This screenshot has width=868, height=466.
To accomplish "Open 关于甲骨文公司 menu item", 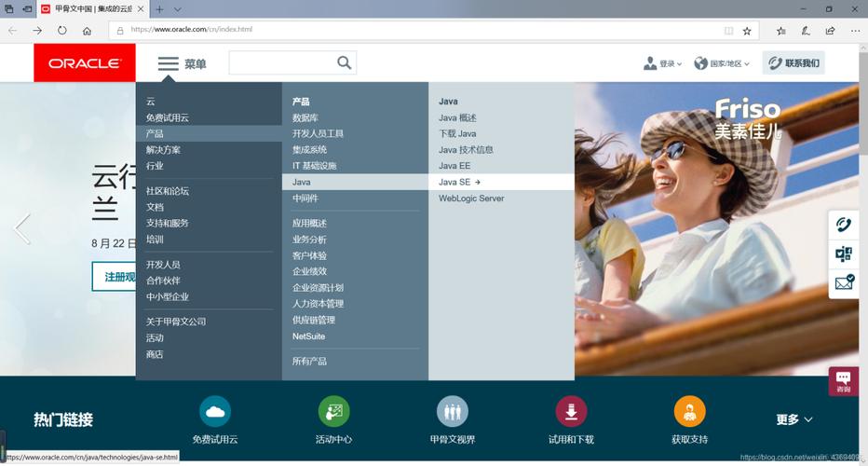I will [176, 322].
